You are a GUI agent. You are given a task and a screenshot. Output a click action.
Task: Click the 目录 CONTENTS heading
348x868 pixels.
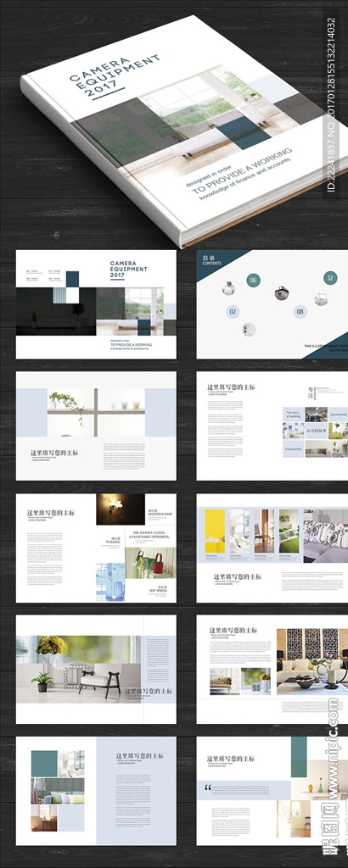coord(211,260)
